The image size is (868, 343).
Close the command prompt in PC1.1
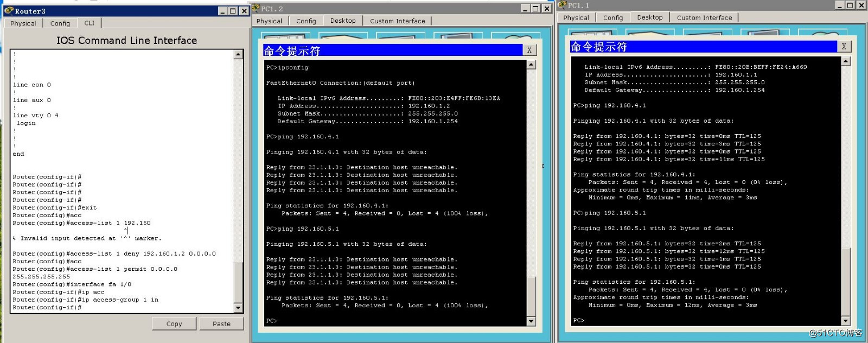coord(844,47)
